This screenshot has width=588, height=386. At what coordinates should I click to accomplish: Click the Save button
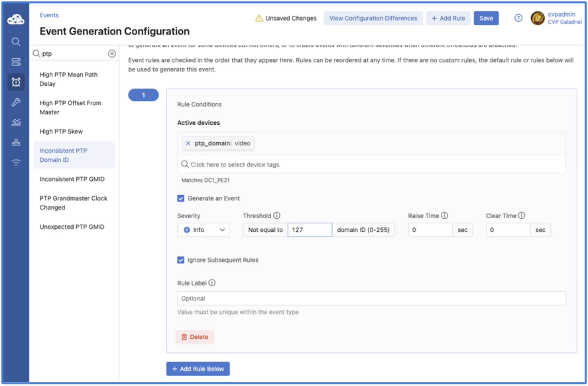pyautogui.click(x=486, y=18)
